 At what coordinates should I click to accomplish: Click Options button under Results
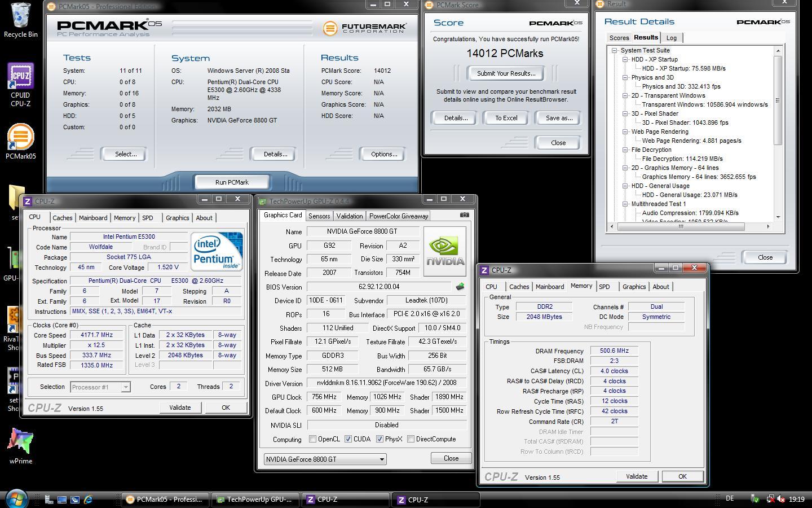tap(384, 154)
